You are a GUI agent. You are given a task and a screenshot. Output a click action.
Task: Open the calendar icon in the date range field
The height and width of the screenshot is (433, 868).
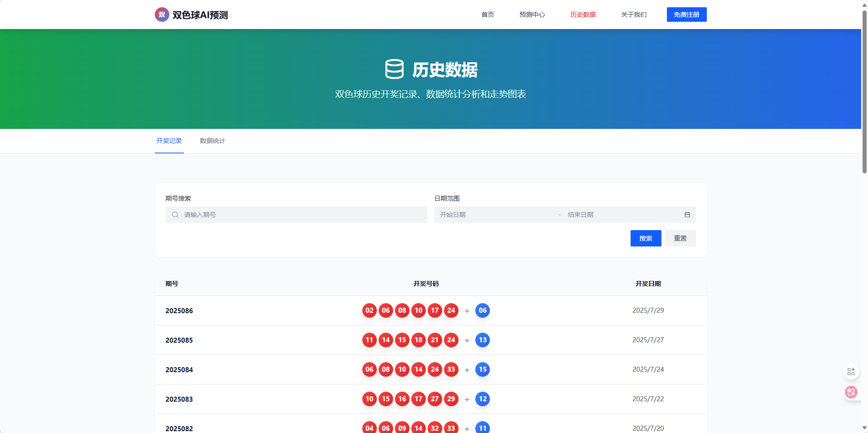coord(687,215)
